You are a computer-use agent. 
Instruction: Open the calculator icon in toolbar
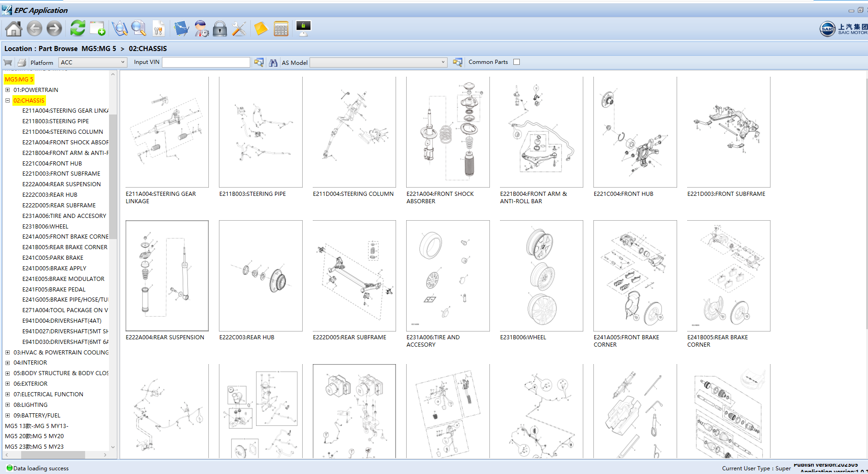click(x=281, y=29)
